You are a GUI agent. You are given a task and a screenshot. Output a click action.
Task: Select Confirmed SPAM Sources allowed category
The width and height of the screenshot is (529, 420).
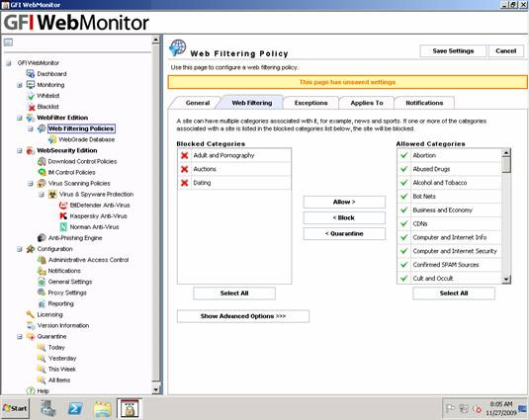coord(449,265)
